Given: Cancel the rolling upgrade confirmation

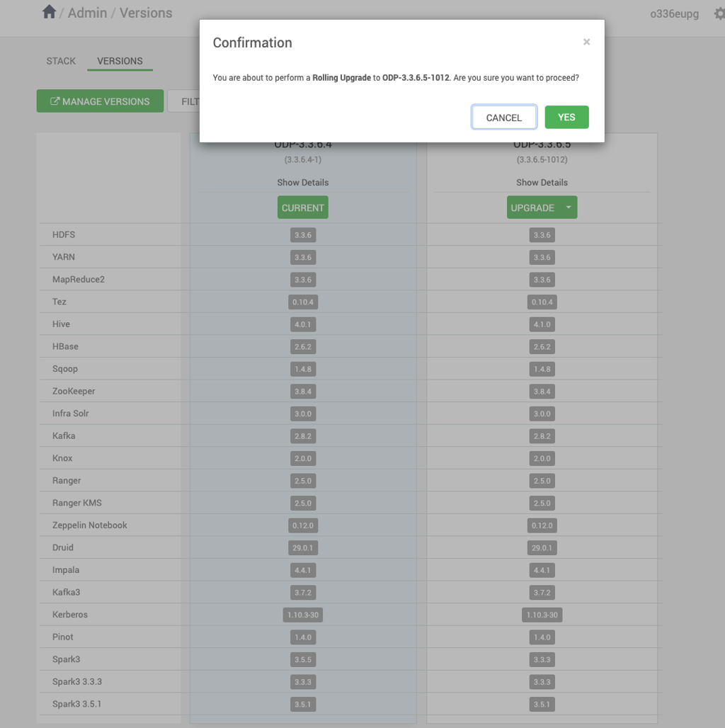Looking at the screenshot, I should tap(503, 118).
